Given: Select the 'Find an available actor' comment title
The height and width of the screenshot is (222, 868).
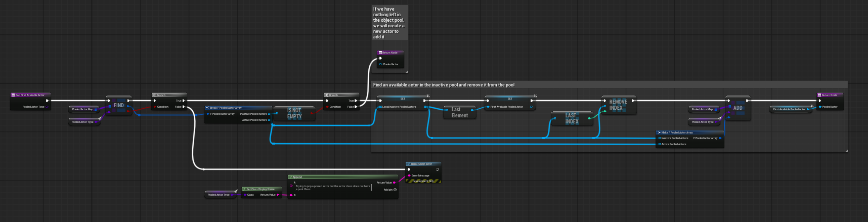Looking at the screenshot, I should 444,85.
